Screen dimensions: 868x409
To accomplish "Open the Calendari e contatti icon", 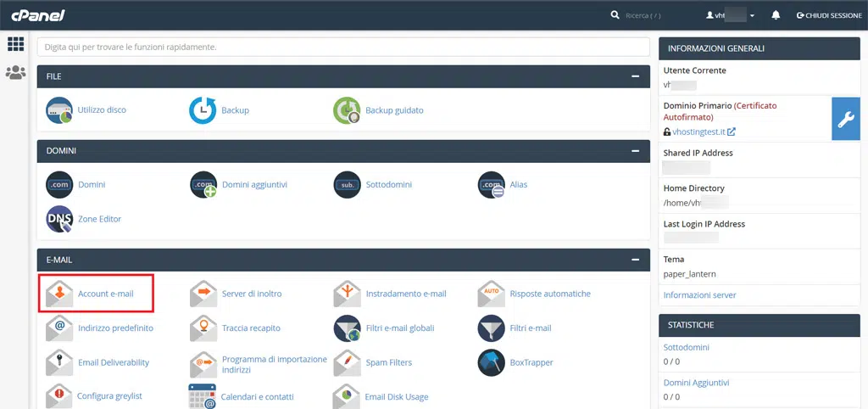I will pyautogui.click(x=203, y=396).
